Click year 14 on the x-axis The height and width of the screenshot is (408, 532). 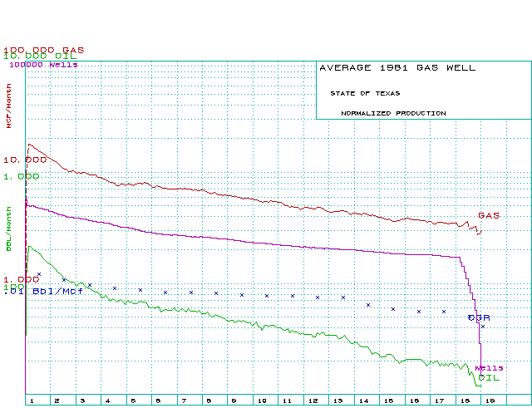[362, 401]
